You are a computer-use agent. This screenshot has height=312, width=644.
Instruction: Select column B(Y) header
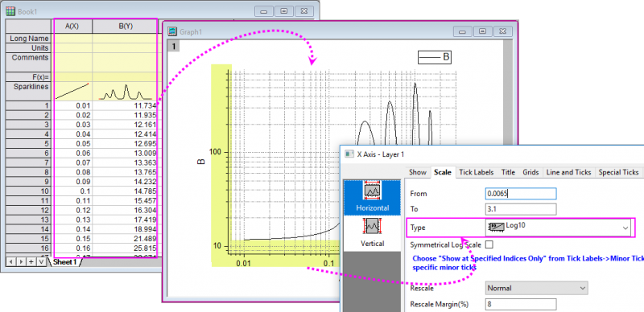click(126, 27)
